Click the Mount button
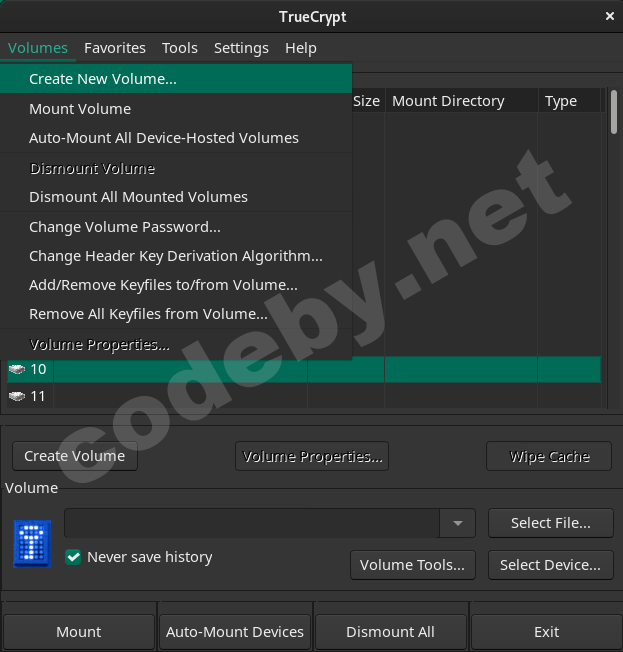Image resolution: width=623 pixels, height=652 pixels. tap(79, 632)
